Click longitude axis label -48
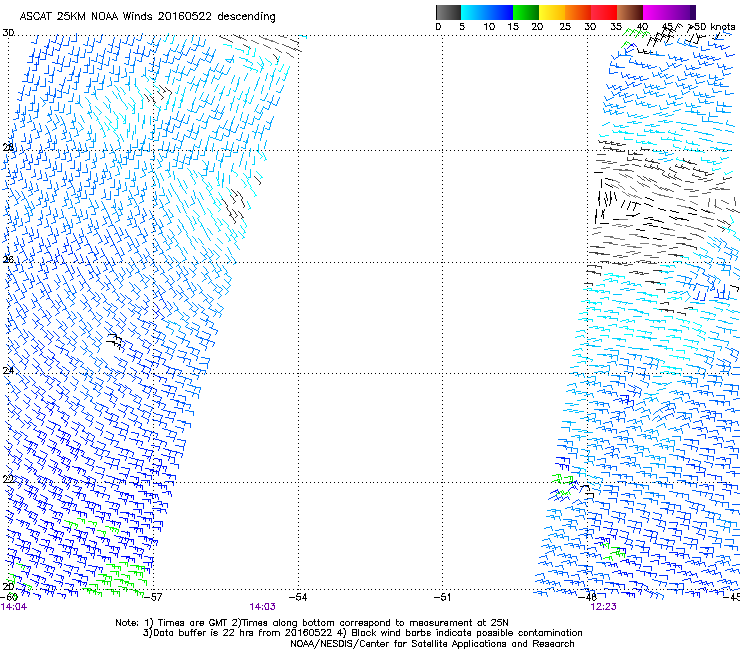740x650 pixels. tap(587, 597)
